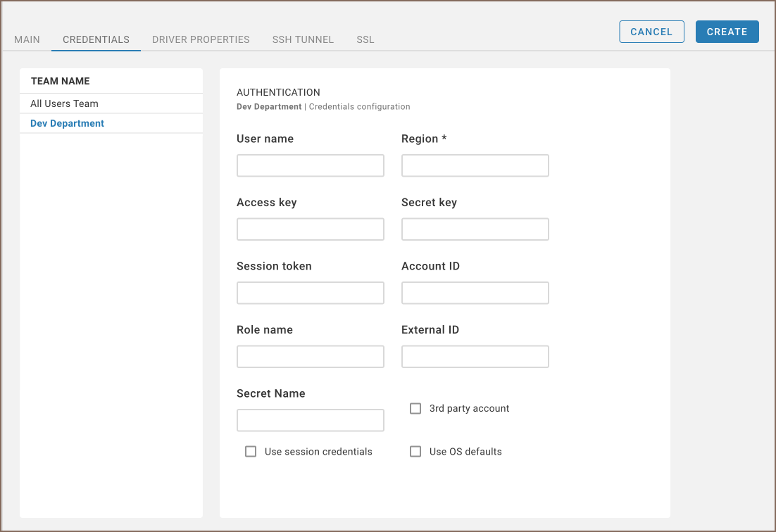Click the CANCEL button
The image size is (776, 532).
click(651, 32)
